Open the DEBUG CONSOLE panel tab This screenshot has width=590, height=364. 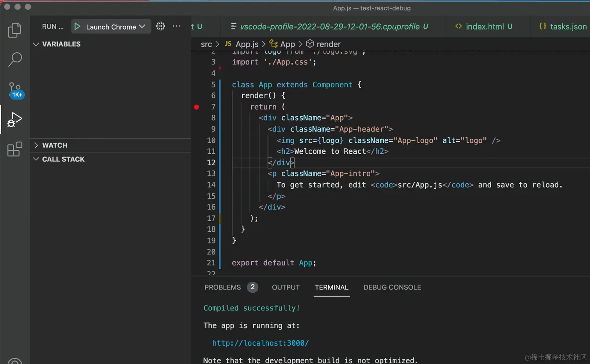[392, 287]
